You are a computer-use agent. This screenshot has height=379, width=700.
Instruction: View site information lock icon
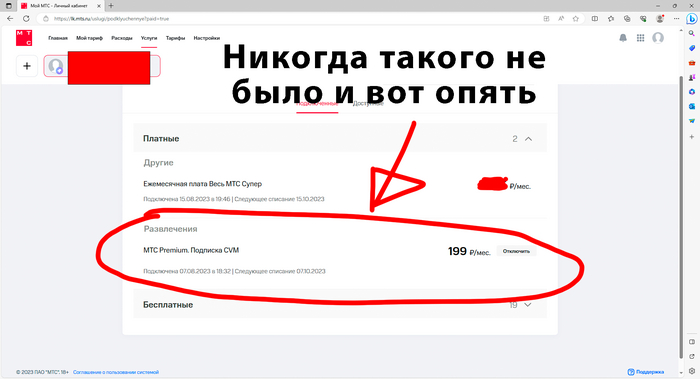[46, 19]
